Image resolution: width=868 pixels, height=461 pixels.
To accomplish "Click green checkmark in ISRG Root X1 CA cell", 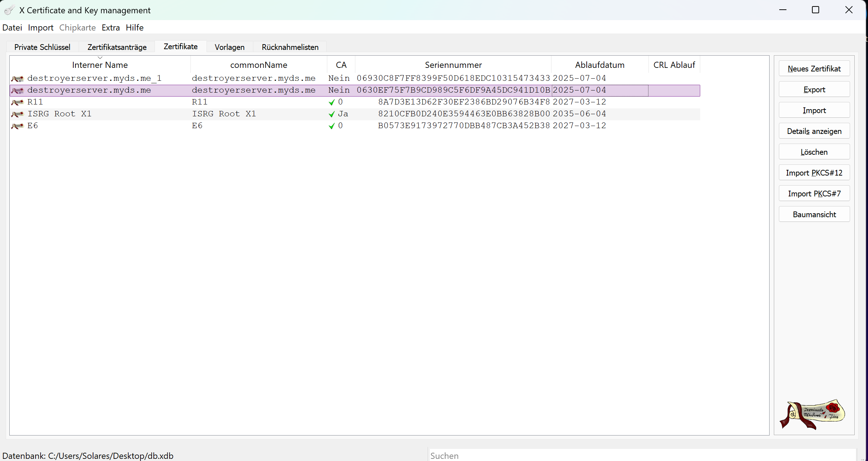I will pyautogui.click(x=332, y=114).
